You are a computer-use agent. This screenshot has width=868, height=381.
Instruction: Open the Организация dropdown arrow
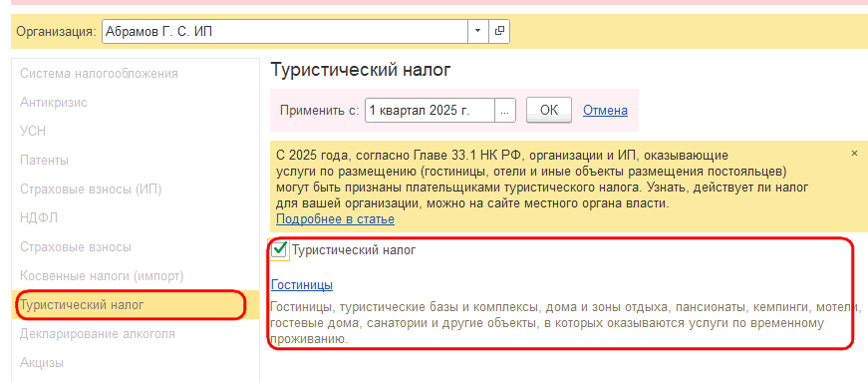[x=477, y=32]
